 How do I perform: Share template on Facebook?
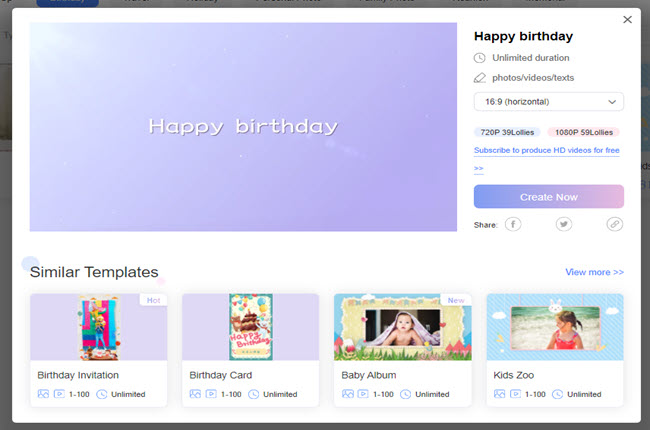(x=513, y=224)
